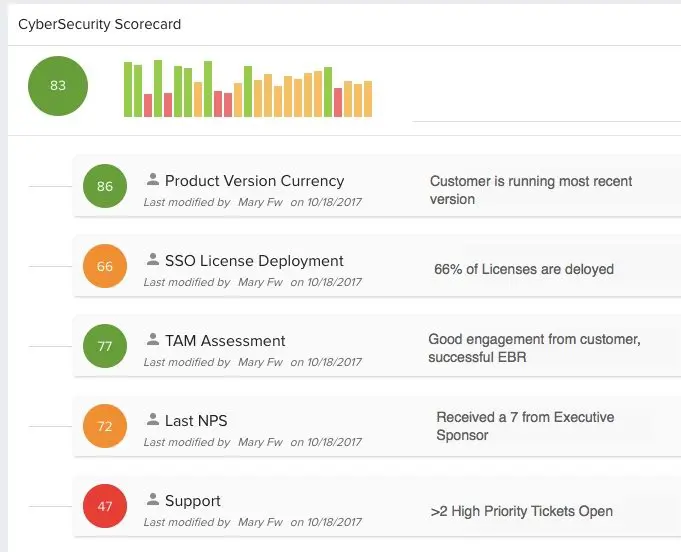Click person icon beside Last NPS
This screenshot has height=552, width=681.
point(153,420)
